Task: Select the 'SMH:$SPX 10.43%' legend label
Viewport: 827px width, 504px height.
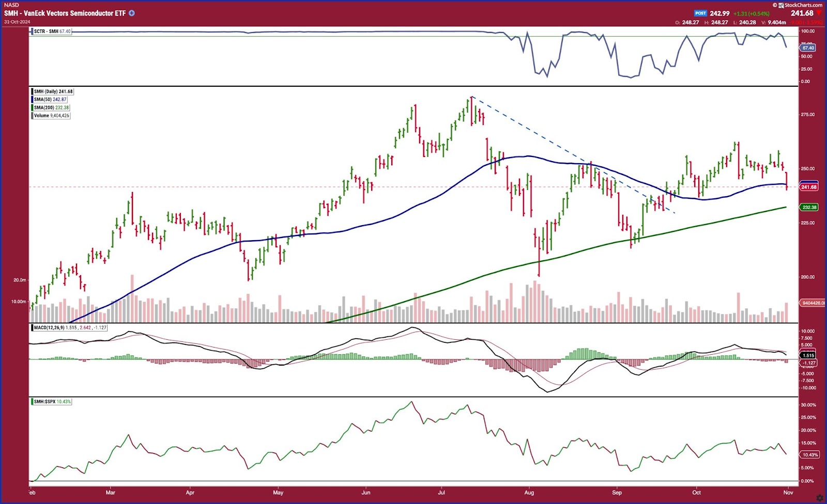Action: pos(51,401)
